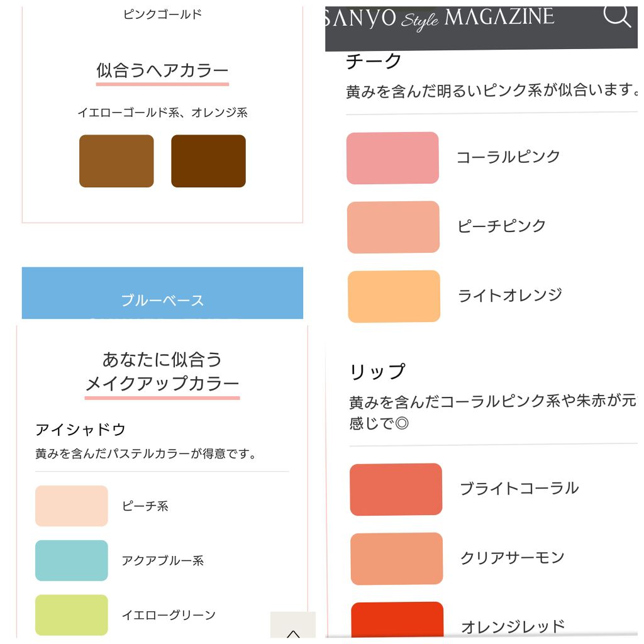Select the アクアブルー系 eyeshadow swatch
Screen dimensions: 644x644
tap(71, 560)
